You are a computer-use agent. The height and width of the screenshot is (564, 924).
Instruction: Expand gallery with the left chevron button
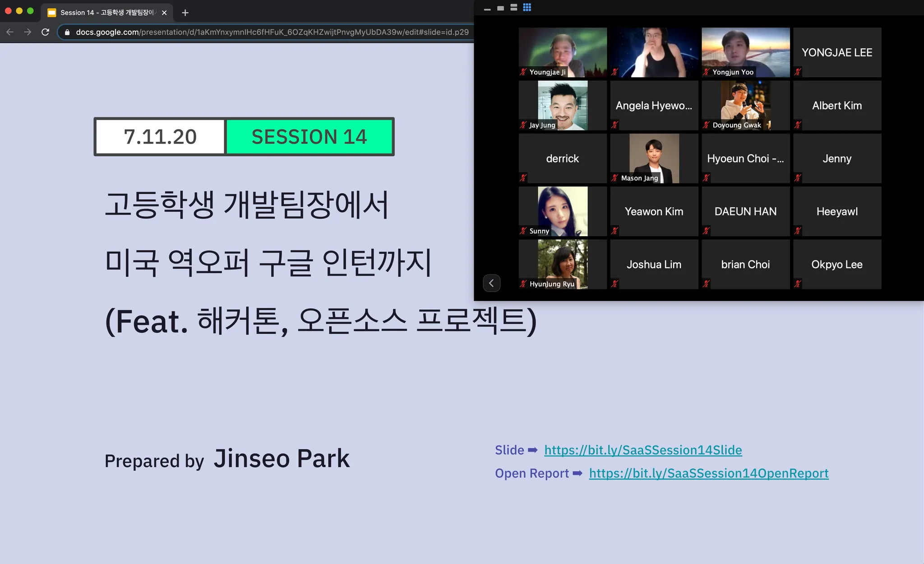click(x=491, y=283)
